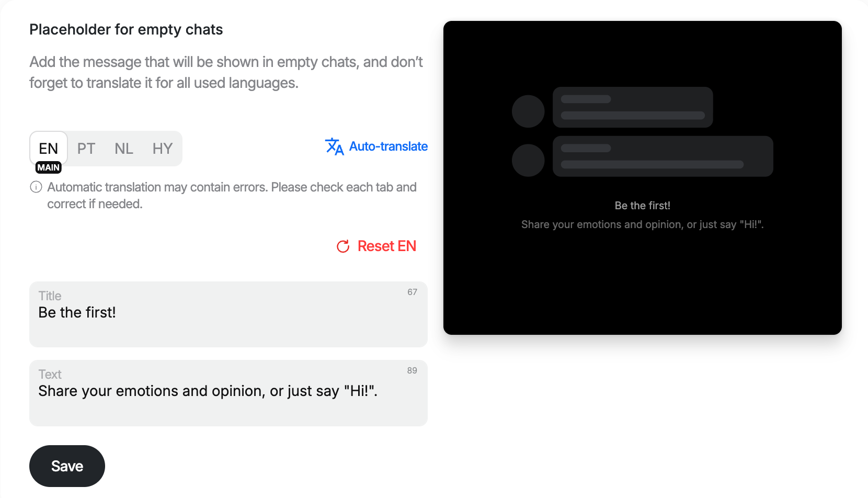The height and width of the screenshot is (498, 868).
Task: Focus the Text field with 'Share your emotions'
Action: tap(229, 393)
